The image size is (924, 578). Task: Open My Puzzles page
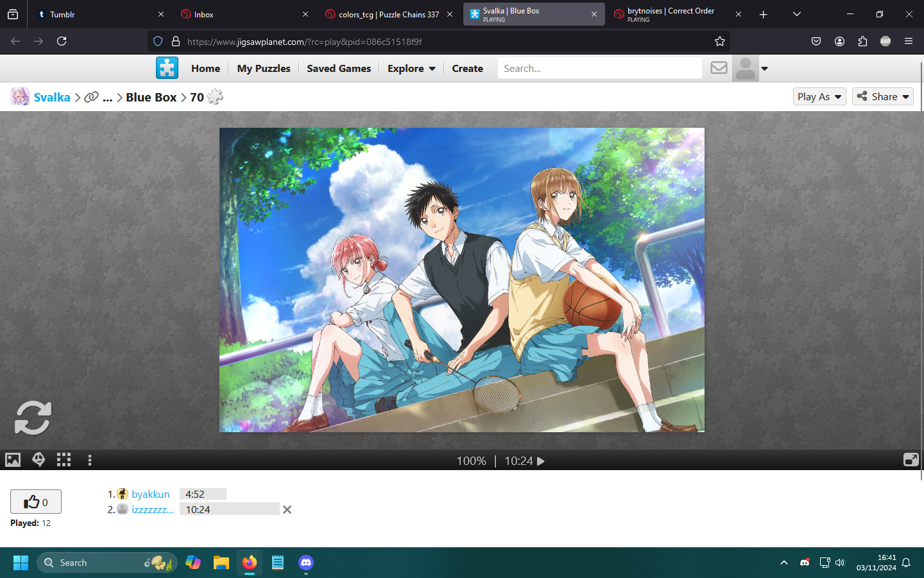coord(264,68)
